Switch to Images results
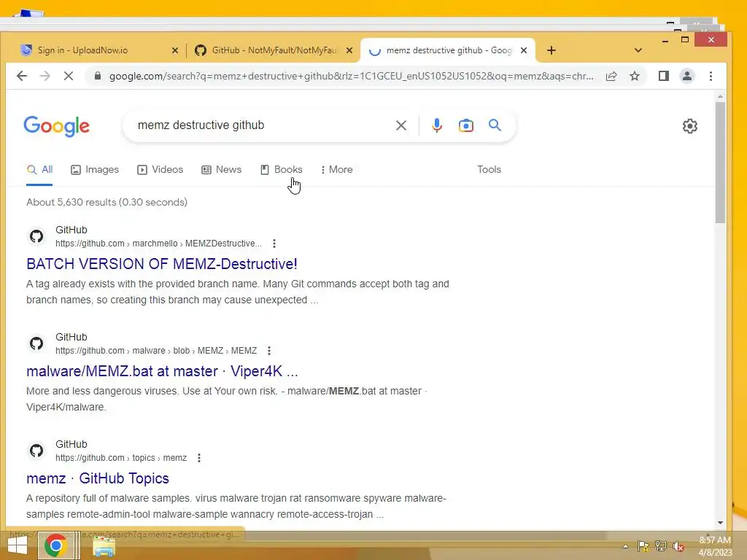 tap(95, 169)
